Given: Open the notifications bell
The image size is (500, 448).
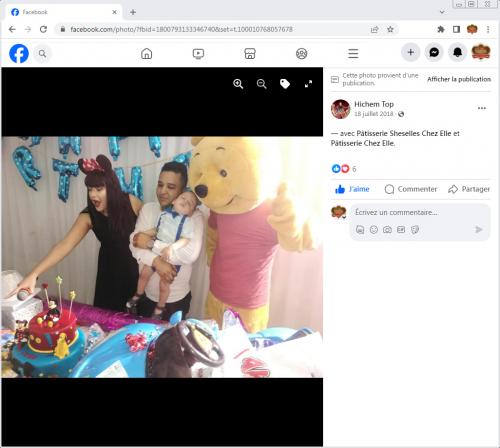Looking at the screenshot, I should (x=457, y=52).
